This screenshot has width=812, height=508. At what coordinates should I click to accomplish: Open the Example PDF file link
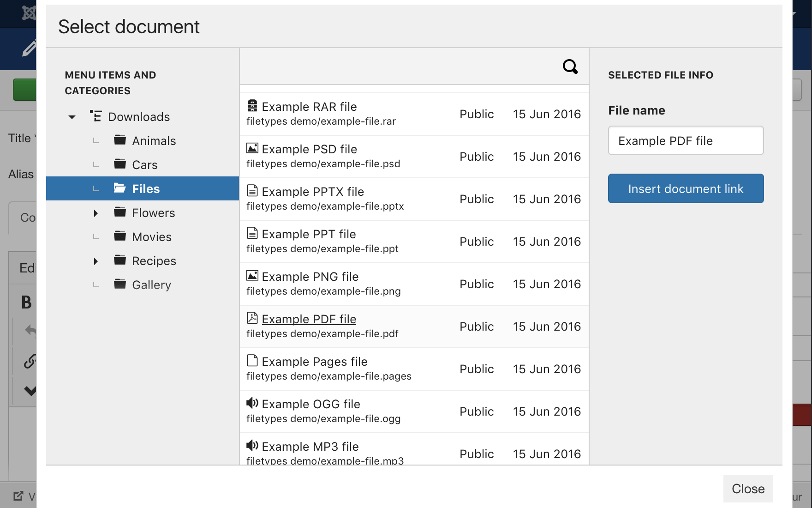pyautogui.click(x=309, y=319)
